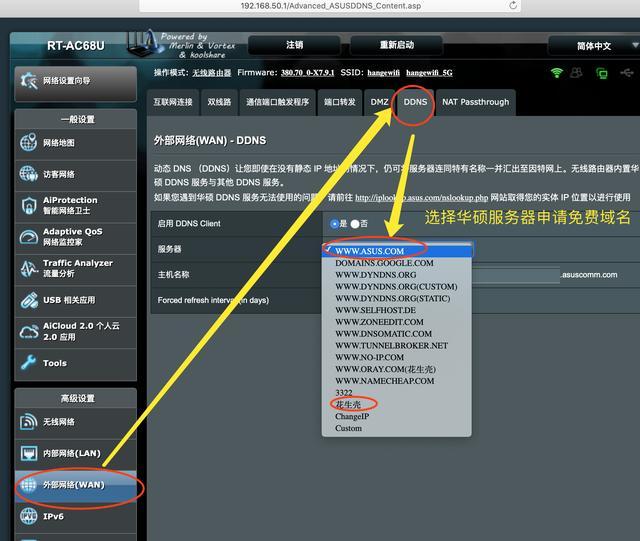
Task: Open the AiCloud 2.0 cloud icon
Action: coord(29,332)
